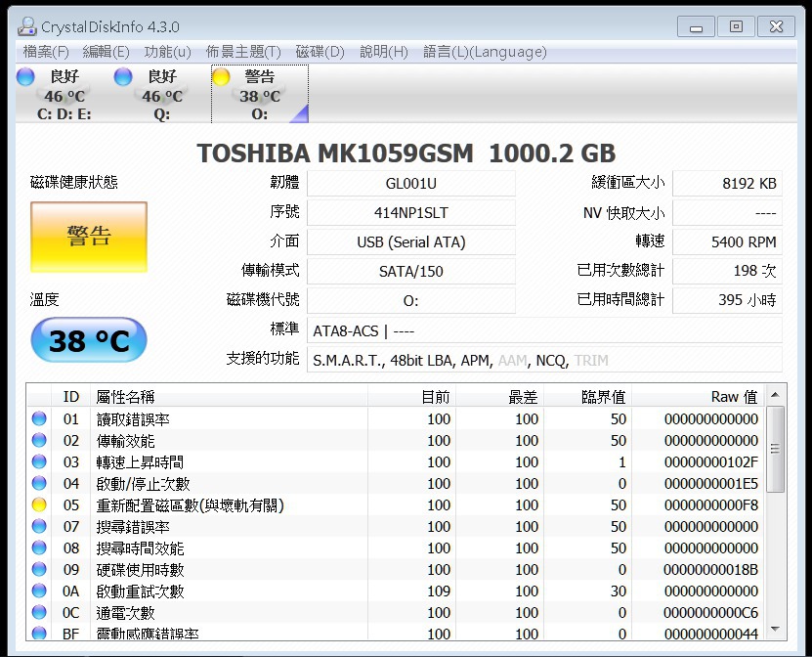
Task: Click the 屬性名稱 column header
Action: [229, 397]
